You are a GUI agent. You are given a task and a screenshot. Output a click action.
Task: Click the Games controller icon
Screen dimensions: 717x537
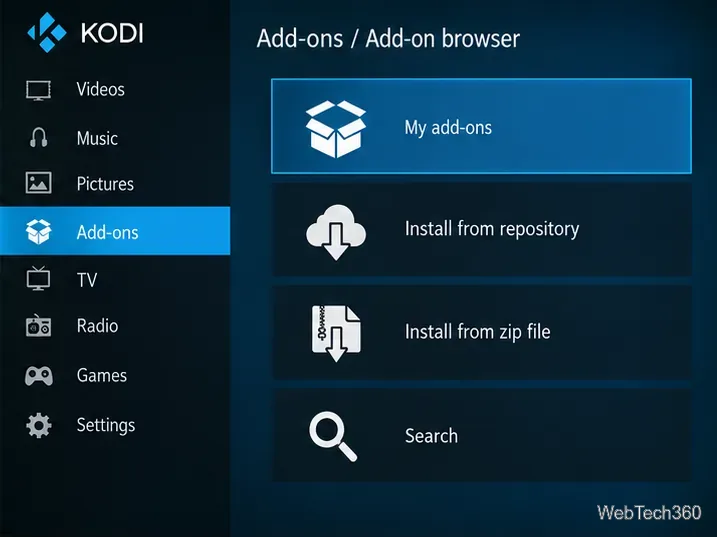click(x=38, y=376)
